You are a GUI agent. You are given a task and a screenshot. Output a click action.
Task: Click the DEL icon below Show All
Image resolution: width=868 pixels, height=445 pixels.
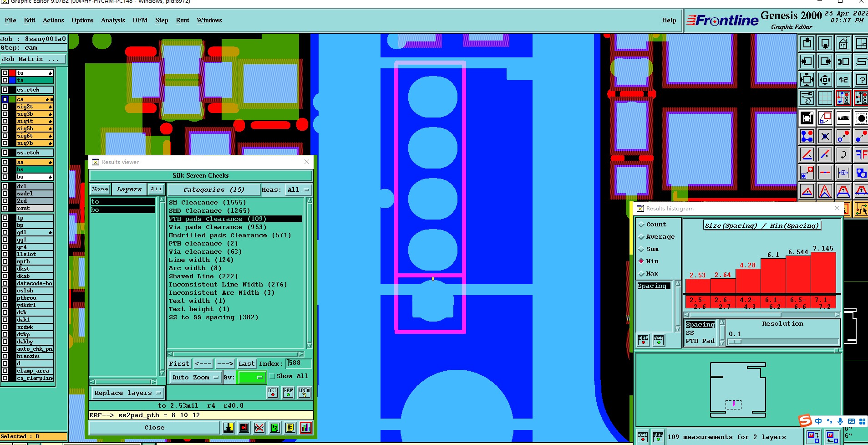coord(273,393)
